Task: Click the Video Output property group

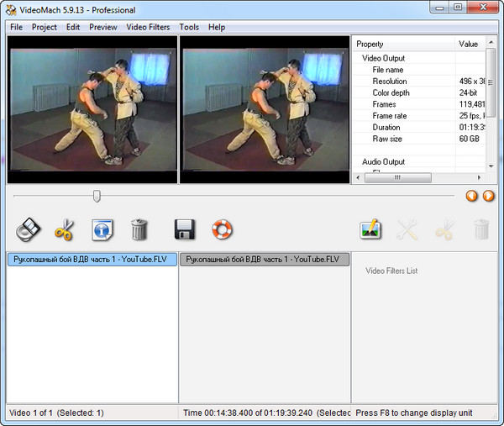Action: tap(383, 58)
